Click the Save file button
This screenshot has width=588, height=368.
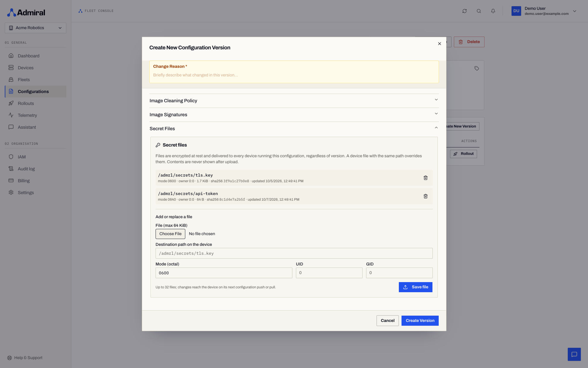[415, 287]
